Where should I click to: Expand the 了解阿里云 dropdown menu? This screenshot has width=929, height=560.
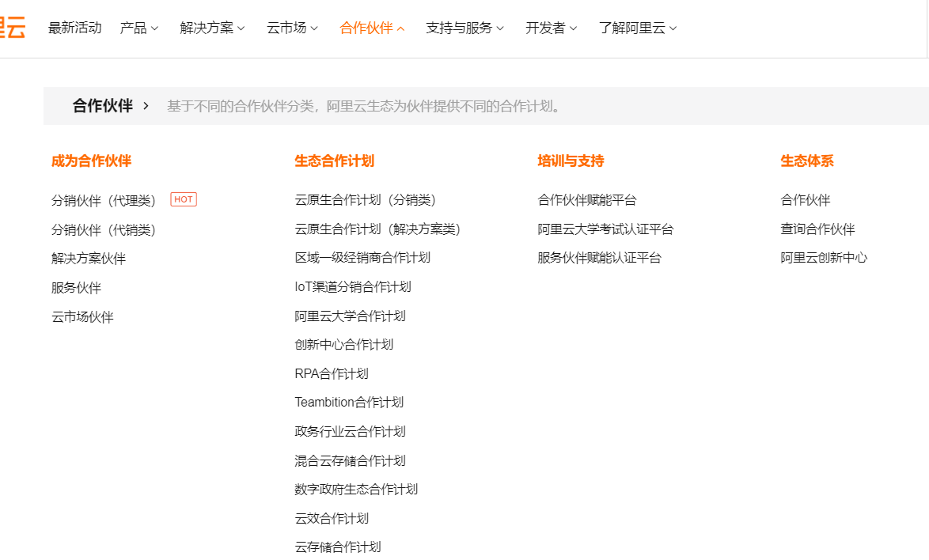click(x=638, y=28)
